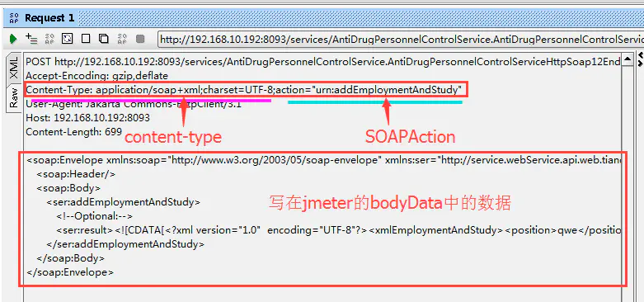Click the opening soap:Body tag line
Image resolution: width=644 pixels, height=302 pixels.
tap(68, 188)
